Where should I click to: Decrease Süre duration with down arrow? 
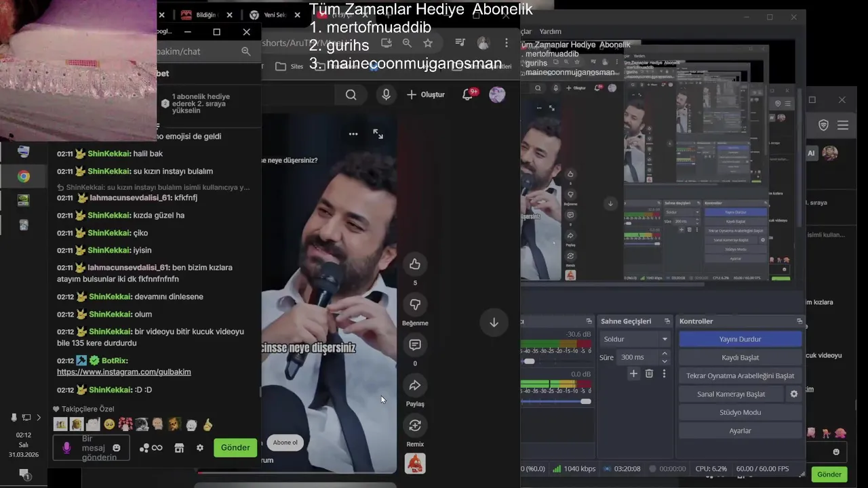point(665,361)
